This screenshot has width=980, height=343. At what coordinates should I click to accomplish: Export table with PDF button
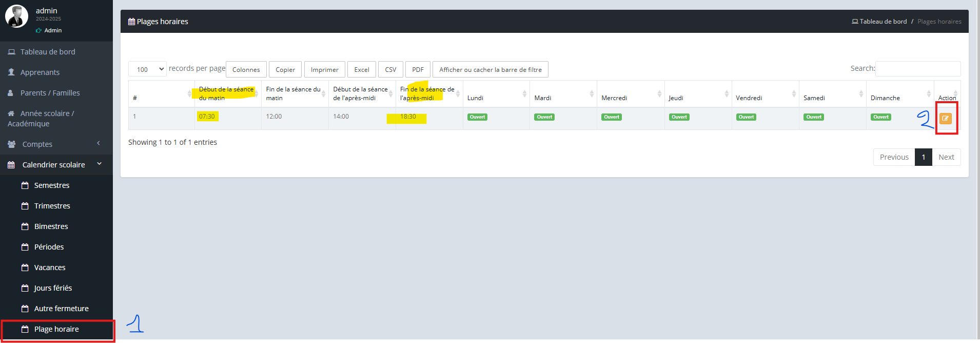click(418, 69)
